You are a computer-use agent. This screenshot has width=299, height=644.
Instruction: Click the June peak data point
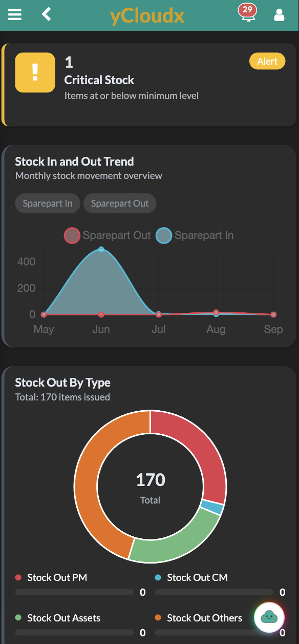[101, 249]
